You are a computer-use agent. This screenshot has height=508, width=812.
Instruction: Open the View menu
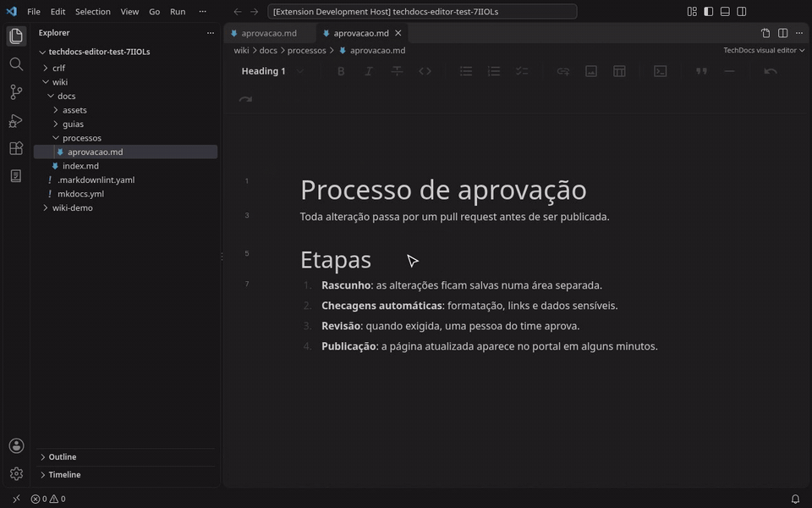click(x=129, y=11)
